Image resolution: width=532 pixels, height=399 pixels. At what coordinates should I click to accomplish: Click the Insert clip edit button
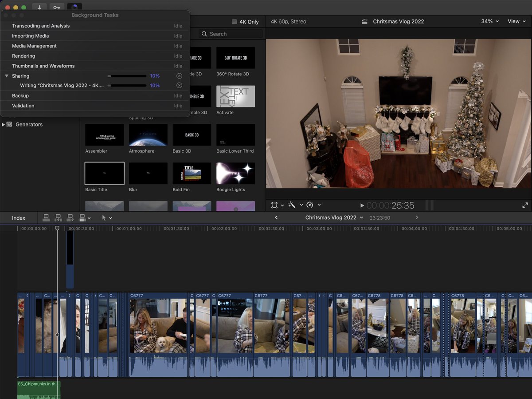(58, 218)
